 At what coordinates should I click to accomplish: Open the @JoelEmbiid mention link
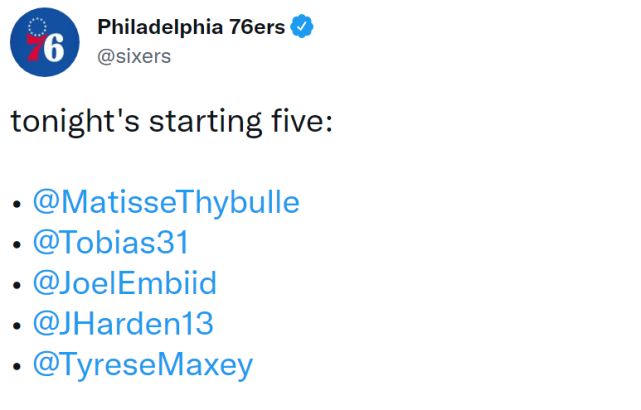(x=124, y=283)
